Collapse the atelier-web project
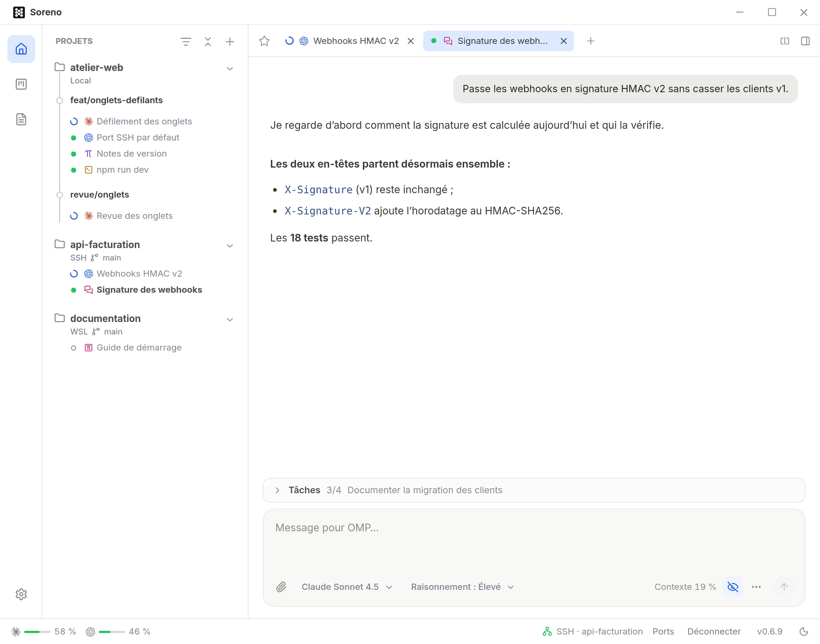 (x=230, y=69)
